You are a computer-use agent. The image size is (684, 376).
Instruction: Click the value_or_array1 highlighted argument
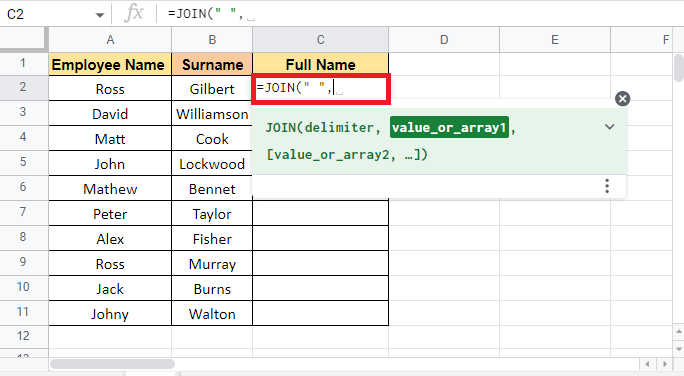(x=449, y=127)
